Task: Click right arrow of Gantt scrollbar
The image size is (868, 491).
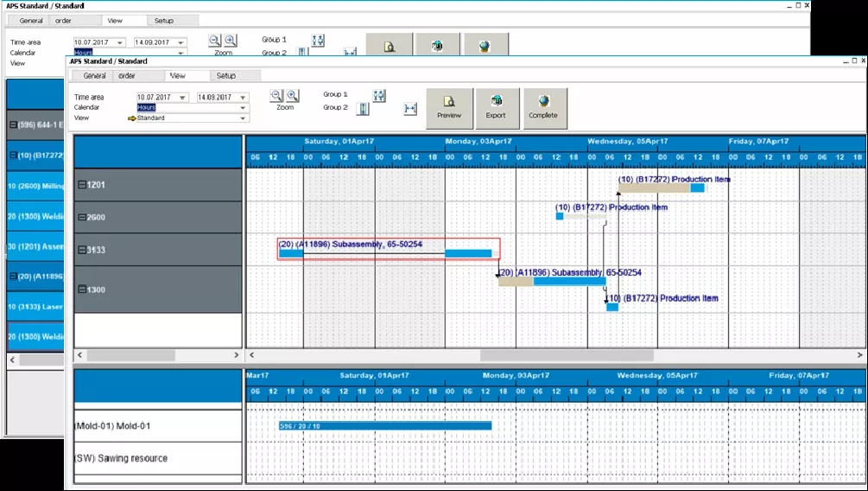Action: coord(859,354)
